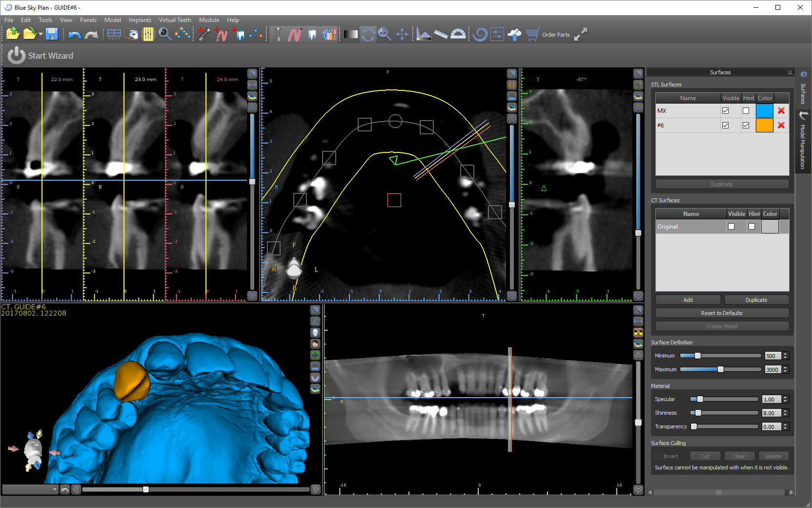Click the Maximum surface definition slider
The width and height of the screenshot is (812, 508).
point(720,369)
